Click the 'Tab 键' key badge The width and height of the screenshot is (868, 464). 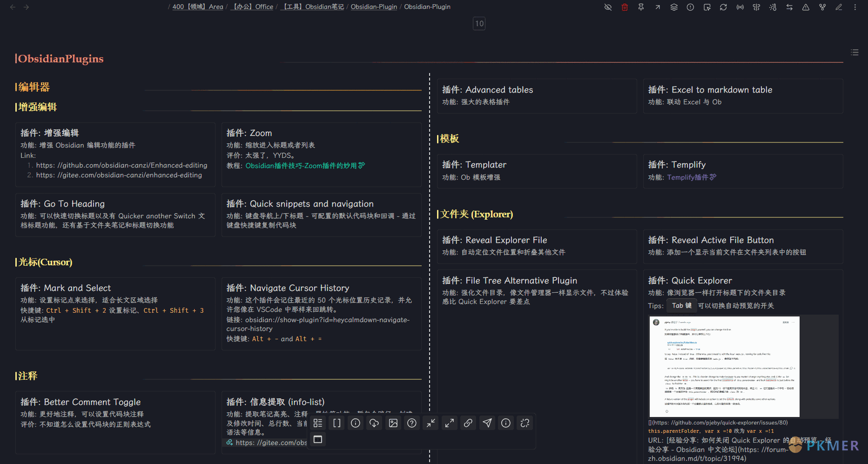(681, 306)
